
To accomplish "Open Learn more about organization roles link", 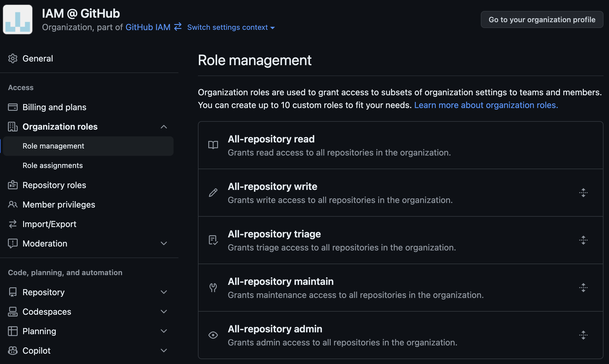I will click(486, 105).
